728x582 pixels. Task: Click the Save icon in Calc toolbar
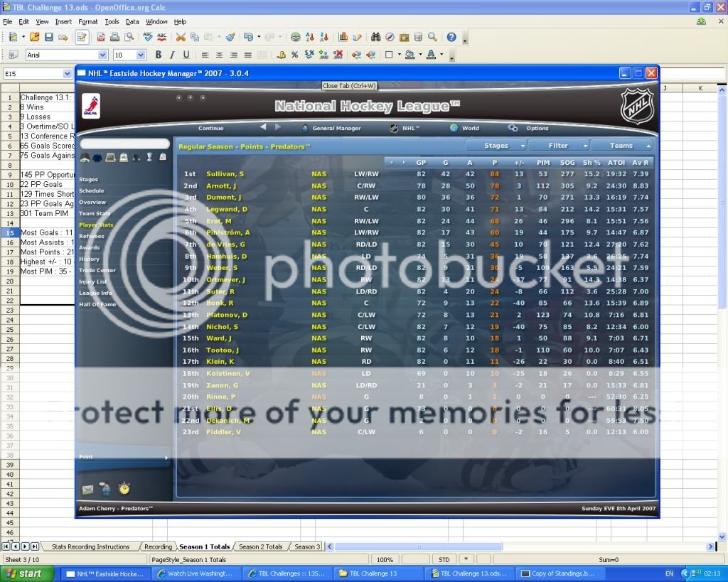pyautogui.click(x=49, y=37)
